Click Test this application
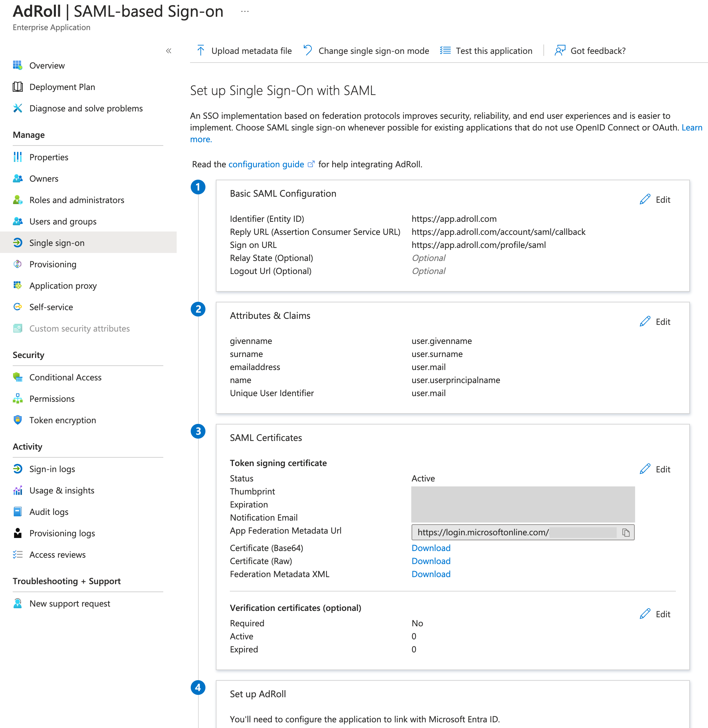 pos(494,51)
